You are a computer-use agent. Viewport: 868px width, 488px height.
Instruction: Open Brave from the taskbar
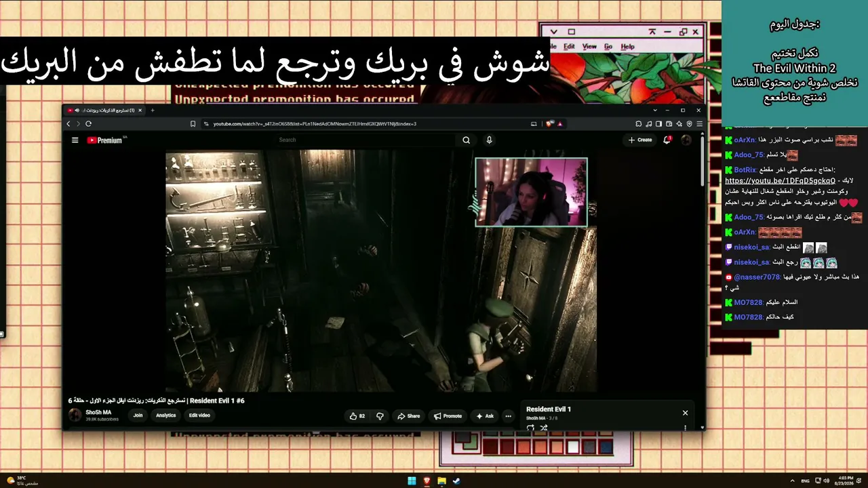click(x=427, y=481)
